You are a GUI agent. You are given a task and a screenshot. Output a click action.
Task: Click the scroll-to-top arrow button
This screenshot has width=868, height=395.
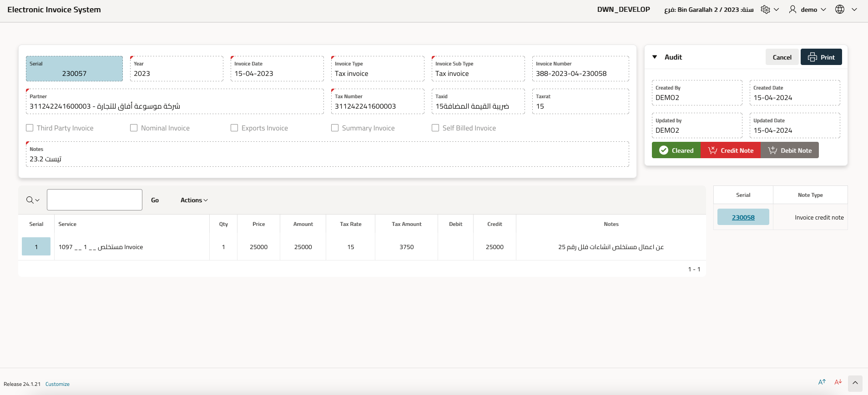855,383
